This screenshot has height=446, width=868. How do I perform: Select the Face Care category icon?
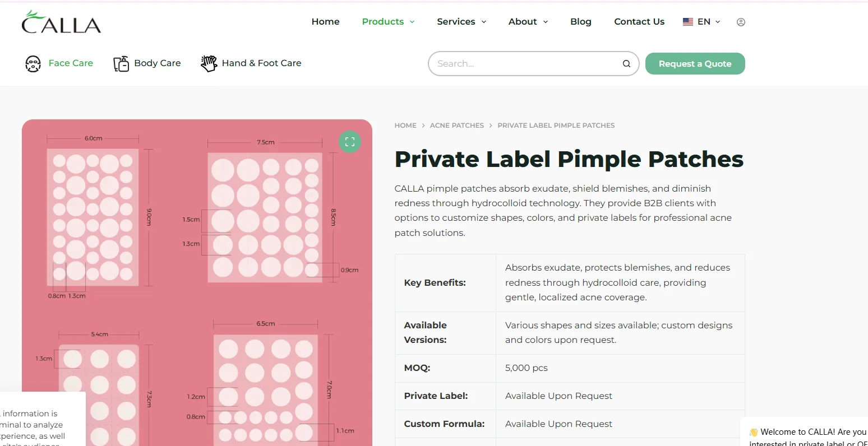(x=34, y=63)
